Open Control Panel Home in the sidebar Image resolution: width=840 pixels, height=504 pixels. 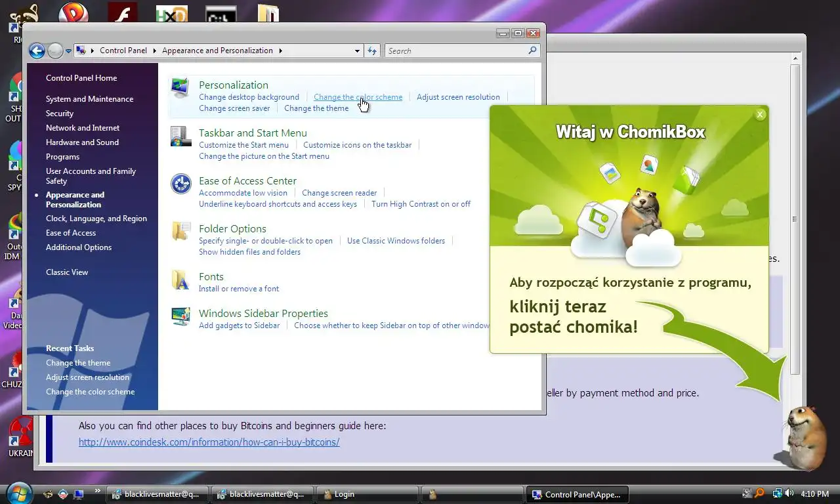[x=81, y=78]
